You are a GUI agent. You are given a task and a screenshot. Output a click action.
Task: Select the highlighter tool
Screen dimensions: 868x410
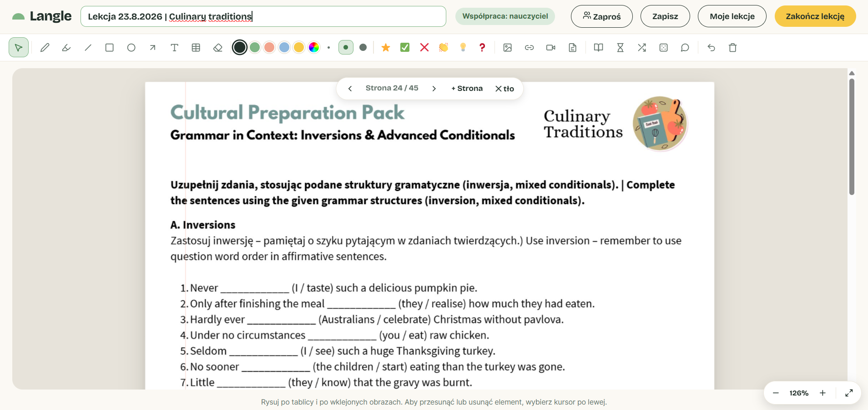tap(66, 47)
